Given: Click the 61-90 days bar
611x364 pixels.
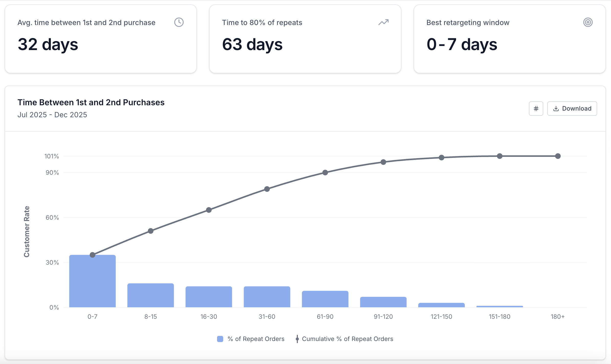Looking at the screenshot, I should click(x=325, y=299).
